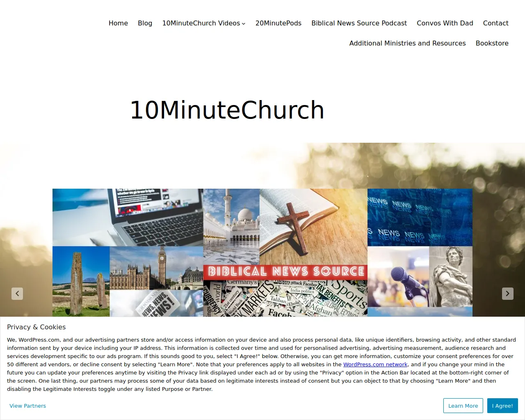
Task: Open the Home menu item
Action: [118, 23]
